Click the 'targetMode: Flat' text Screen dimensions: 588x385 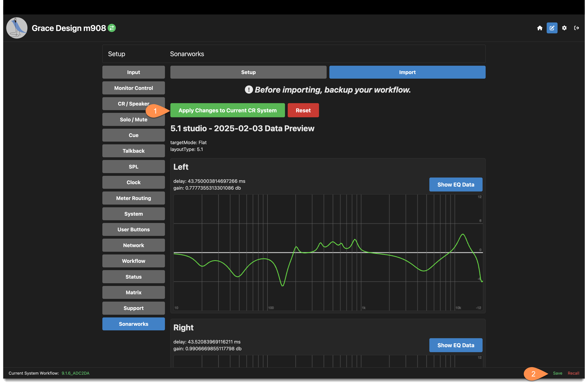click(x=188, y=142)
